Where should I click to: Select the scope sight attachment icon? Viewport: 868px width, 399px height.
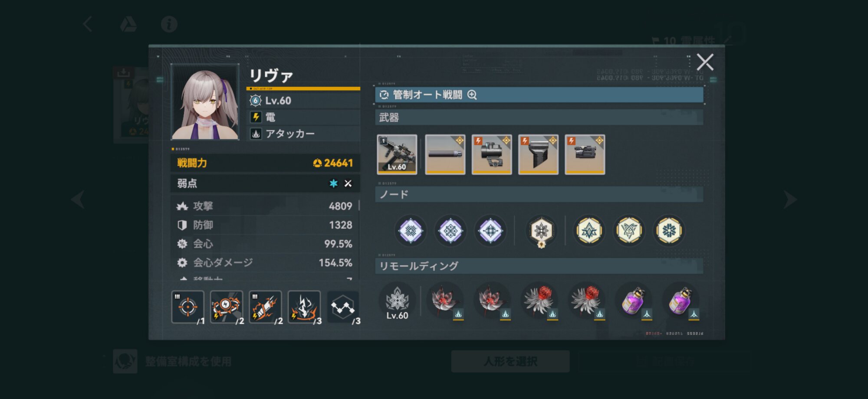pyautogui.click(x=492, y=154)
